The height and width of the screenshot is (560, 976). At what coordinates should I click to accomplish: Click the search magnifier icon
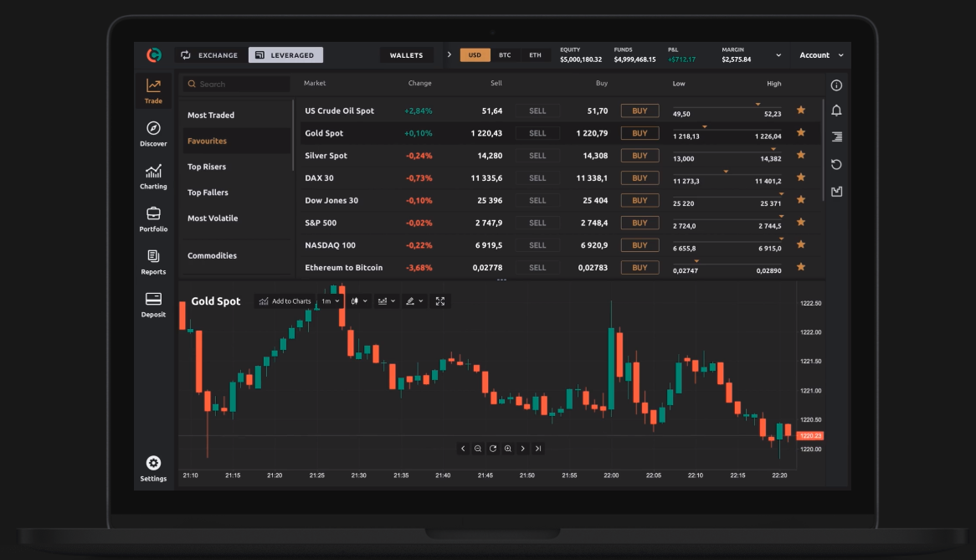192,84
